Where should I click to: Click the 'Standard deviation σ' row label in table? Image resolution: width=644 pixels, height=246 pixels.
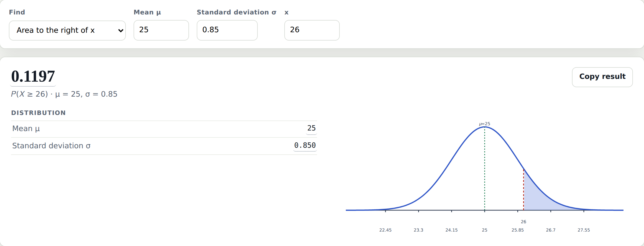pyautogui.click(x=51, y=146)
